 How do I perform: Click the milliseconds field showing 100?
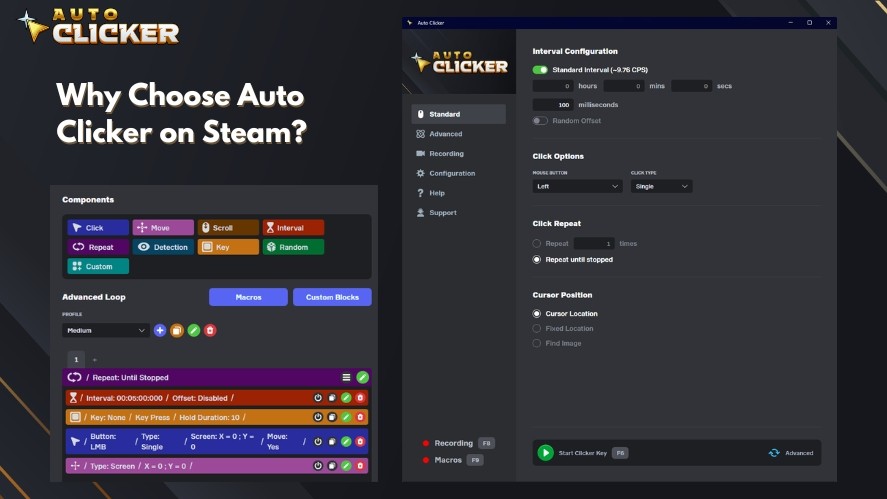click(x=553, y=105)
